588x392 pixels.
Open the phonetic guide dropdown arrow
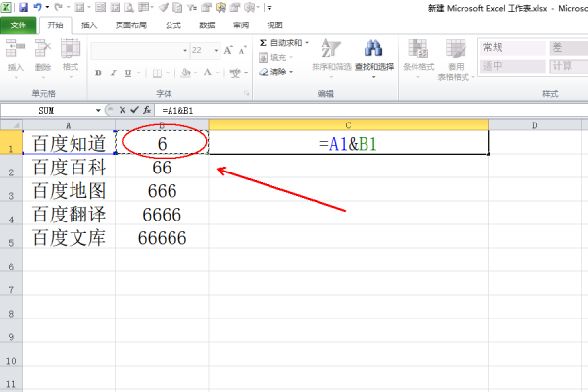click(246, 73)
